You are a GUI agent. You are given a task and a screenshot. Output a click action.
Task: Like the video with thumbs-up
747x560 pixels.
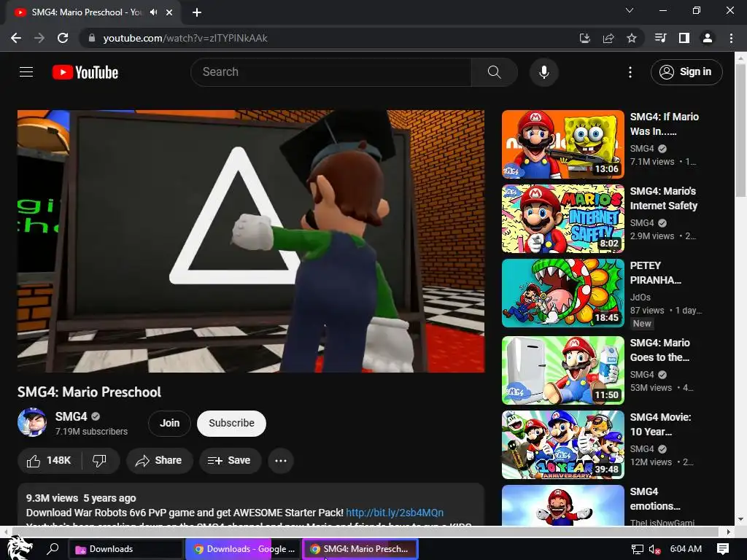click(49, 461)
